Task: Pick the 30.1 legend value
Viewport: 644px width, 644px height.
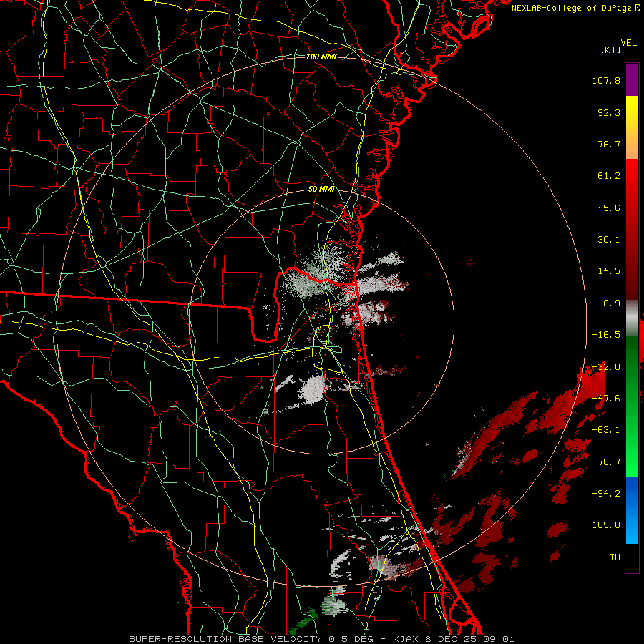Action: coord(609,240)
